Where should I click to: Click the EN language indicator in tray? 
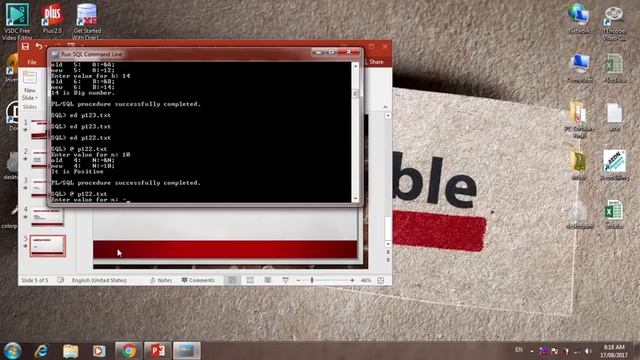(519, 350)
